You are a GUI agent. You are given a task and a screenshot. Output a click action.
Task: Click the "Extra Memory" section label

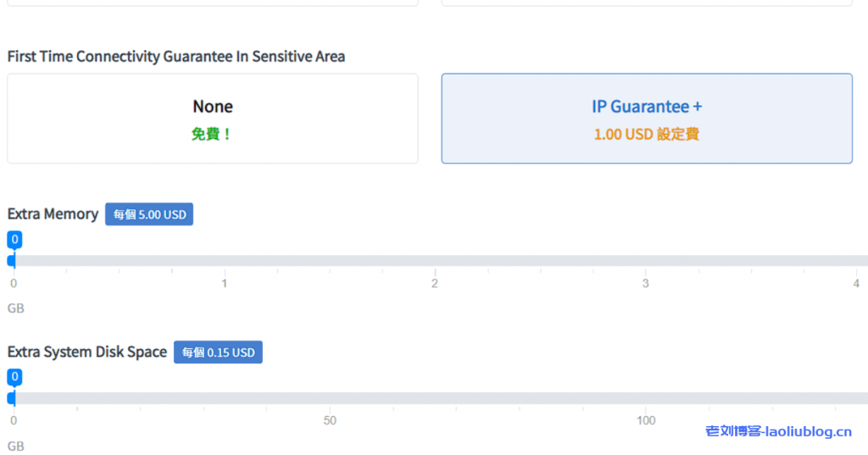[x=53, y=214]
